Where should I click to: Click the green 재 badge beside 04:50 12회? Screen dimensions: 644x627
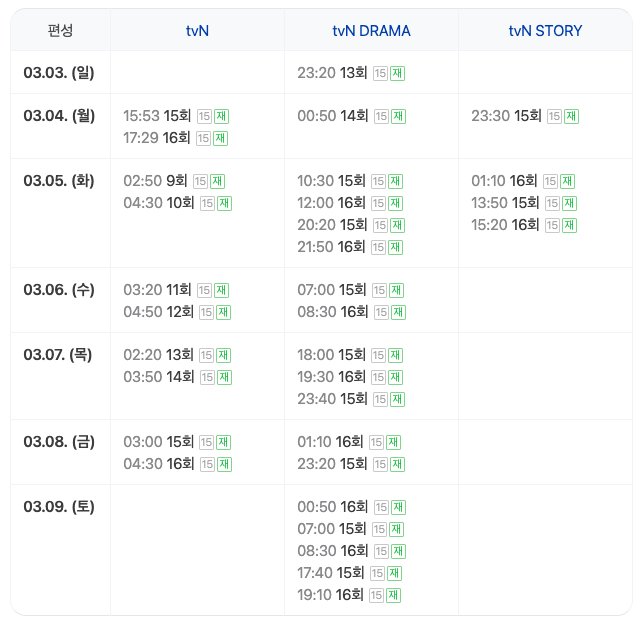(x=223, y=312)
